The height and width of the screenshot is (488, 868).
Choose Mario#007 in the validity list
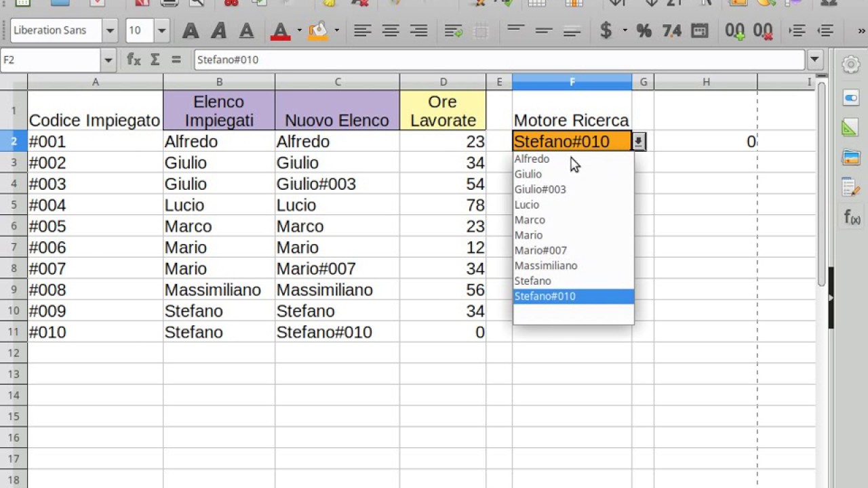pos(574,250)
